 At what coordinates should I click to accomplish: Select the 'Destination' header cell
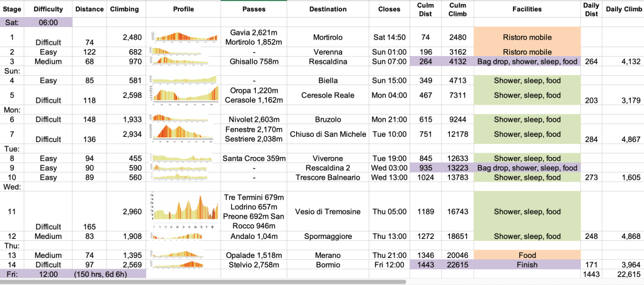pyautogui.click(x=328, y=9)
